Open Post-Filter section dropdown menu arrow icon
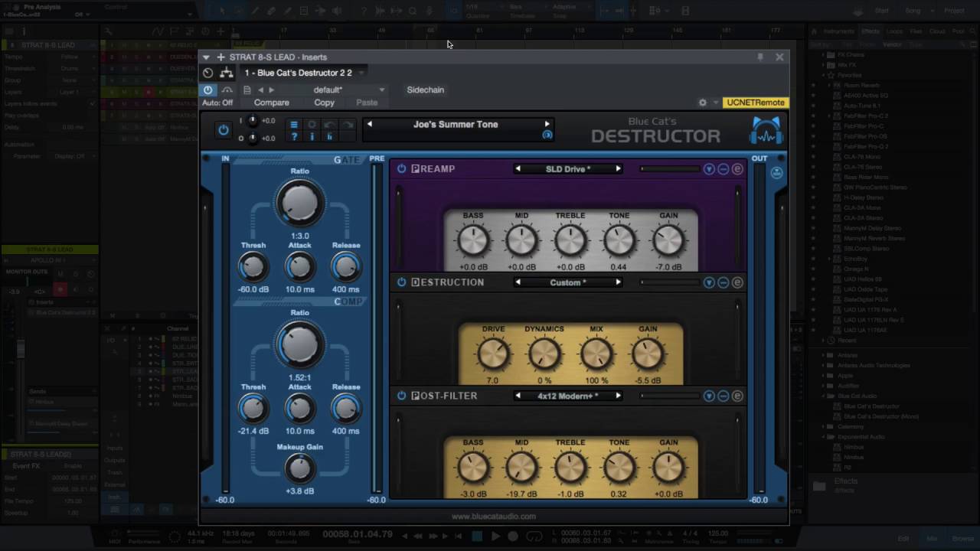 coord(709,396)
